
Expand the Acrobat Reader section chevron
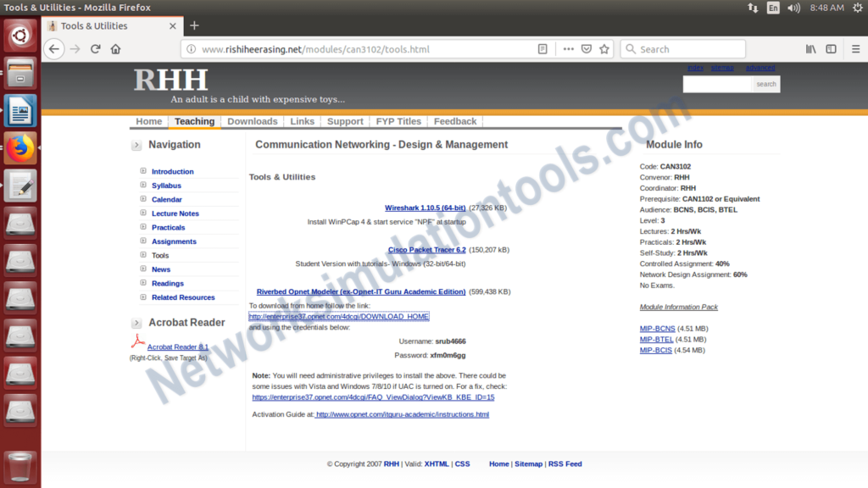136,323
